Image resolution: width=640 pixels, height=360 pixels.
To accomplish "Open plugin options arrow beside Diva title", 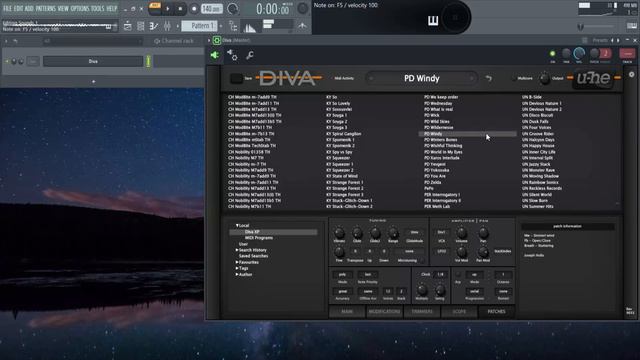I will 209,40.
